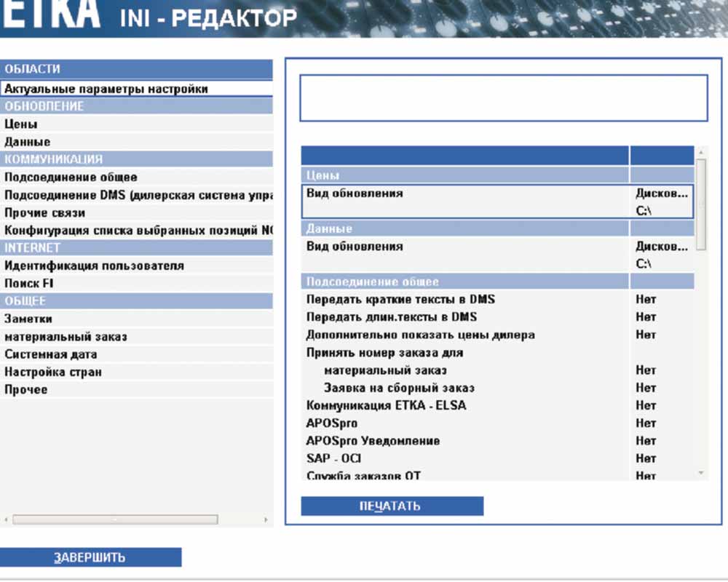The height and width of the screenshot is (582, 728).
Task: Select Заметки under ОБЩЕЕ
Action: [28, 319]
